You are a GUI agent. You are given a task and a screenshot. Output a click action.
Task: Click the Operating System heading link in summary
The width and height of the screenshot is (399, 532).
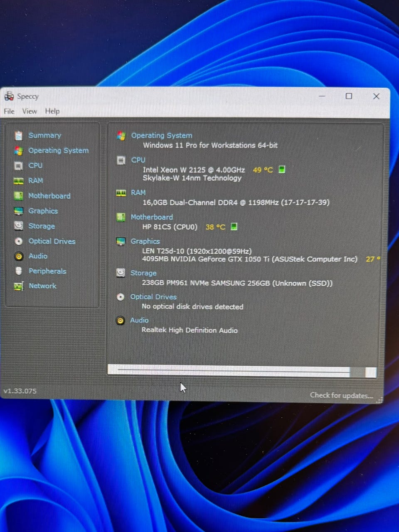(161, 135)
